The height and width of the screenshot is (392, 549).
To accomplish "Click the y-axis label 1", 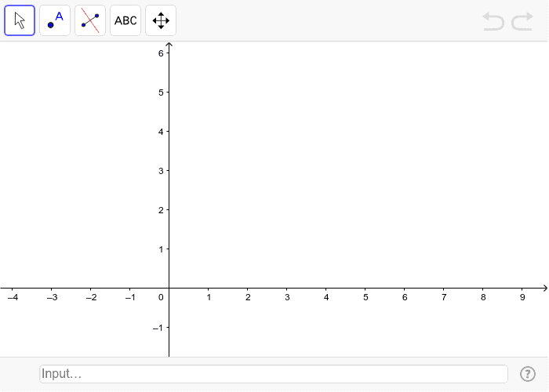I will click(x=161, y=249).
